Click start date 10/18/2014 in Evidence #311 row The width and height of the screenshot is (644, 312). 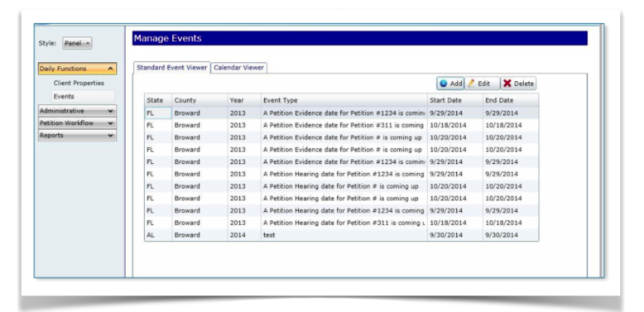click(455, 125)
